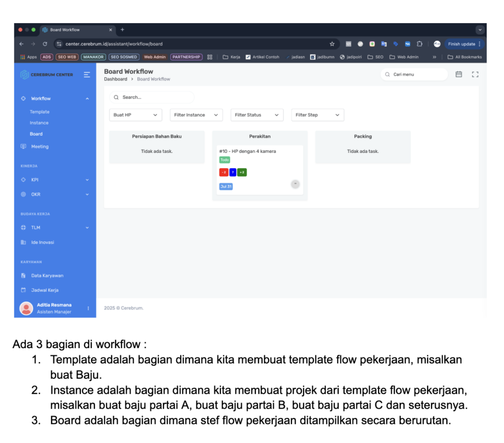This screenshot has height=443, width=504.
Task: Click the Persiapan Bahan Baku column header
Action: click(x=157, y=136)
